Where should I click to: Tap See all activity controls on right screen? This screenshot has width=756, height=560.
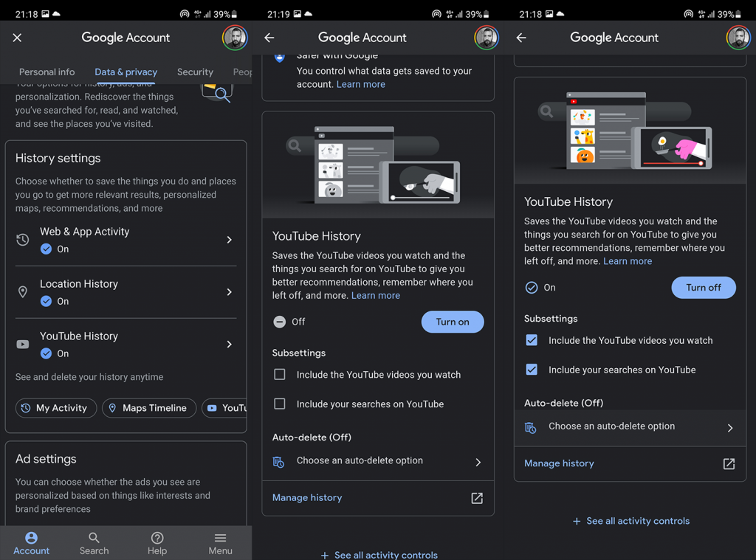tap(631, 521)
